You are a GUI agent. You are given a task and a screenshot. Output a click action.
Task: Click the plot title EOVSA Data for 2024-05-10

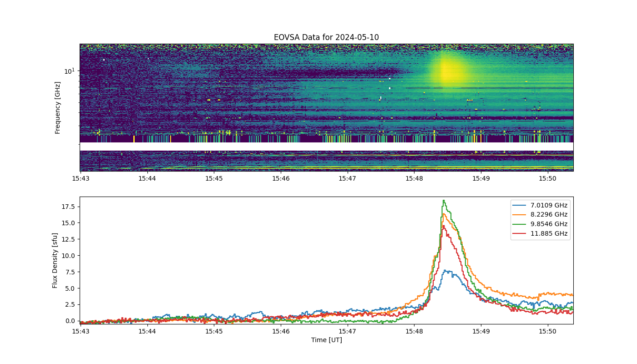326,37
